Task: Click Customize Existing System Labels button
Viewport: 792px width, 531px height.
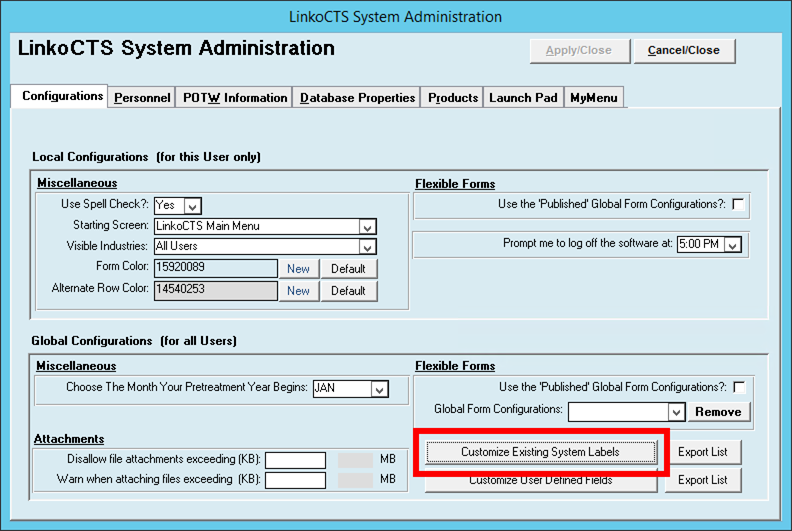Action: [540, 452]
